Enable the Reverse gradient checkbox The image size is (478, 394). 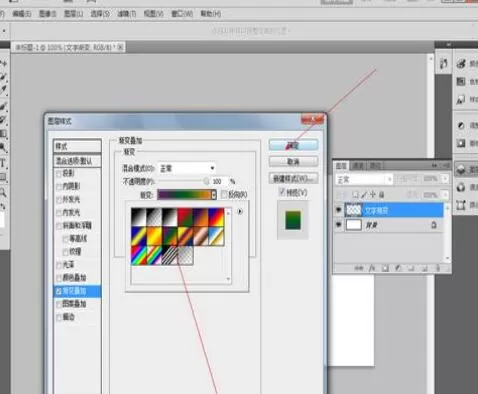[224, 194]
